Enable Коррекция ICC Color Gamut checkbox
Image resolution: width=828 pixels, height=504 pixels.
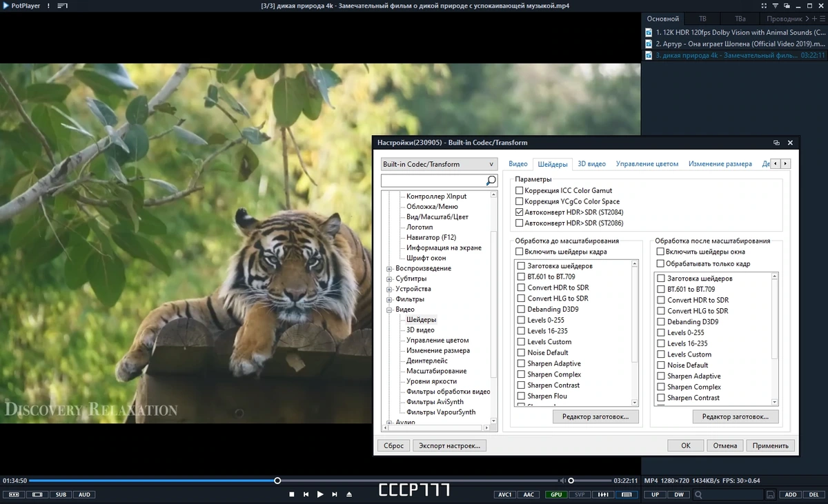[520, 190]
